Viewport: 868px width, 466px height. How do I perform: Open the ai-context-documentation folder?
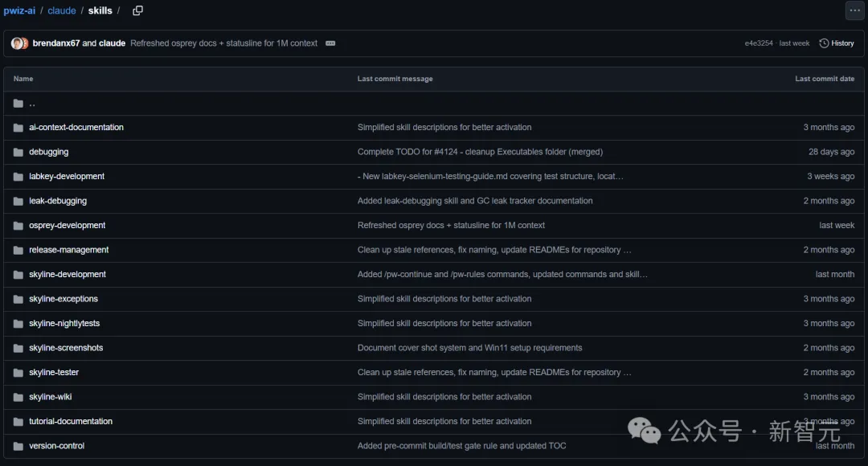(x=76, y=128)
